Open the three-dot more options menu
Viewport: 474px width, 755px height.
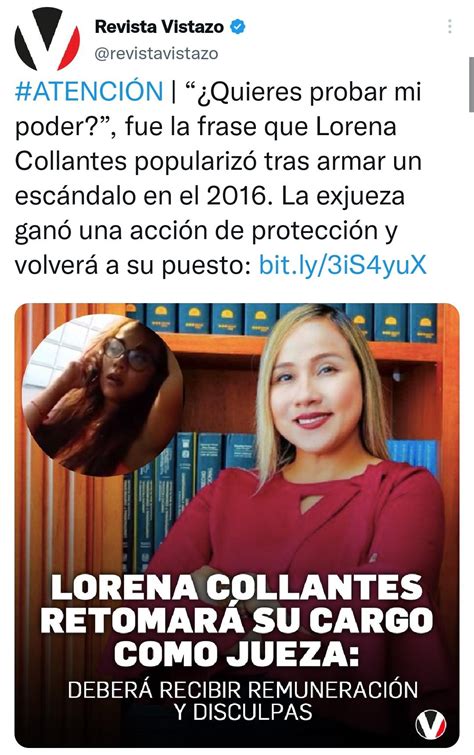click(449, 26)
